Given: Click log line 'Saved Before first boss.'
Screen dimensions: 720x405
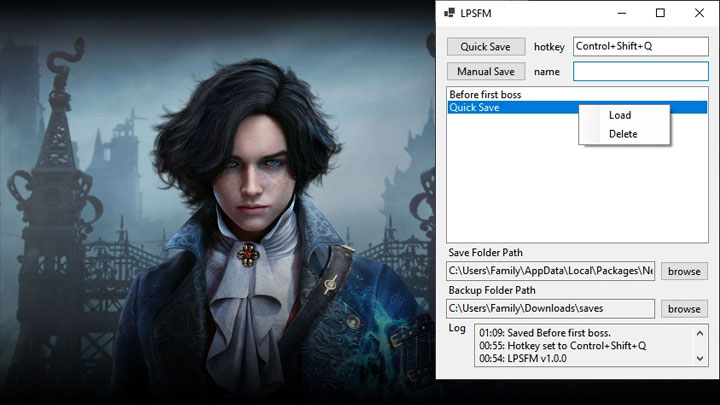Looking at the screenshot, I should [x=545, y=333].
